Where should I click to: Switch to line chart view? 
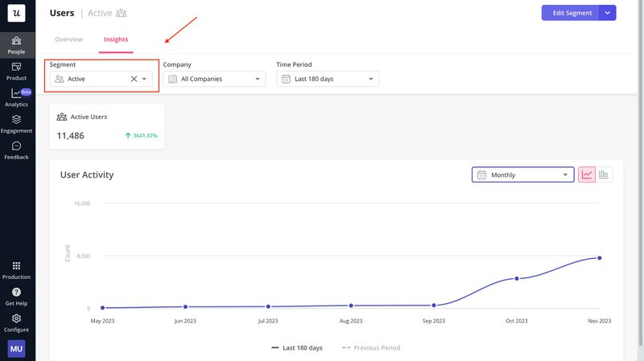point(587,174)
